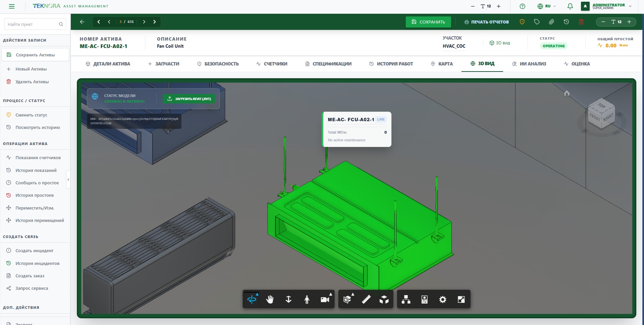Switch to ОЦЕНКА tab
644x325 pixels.
click(x=577, y=64)
